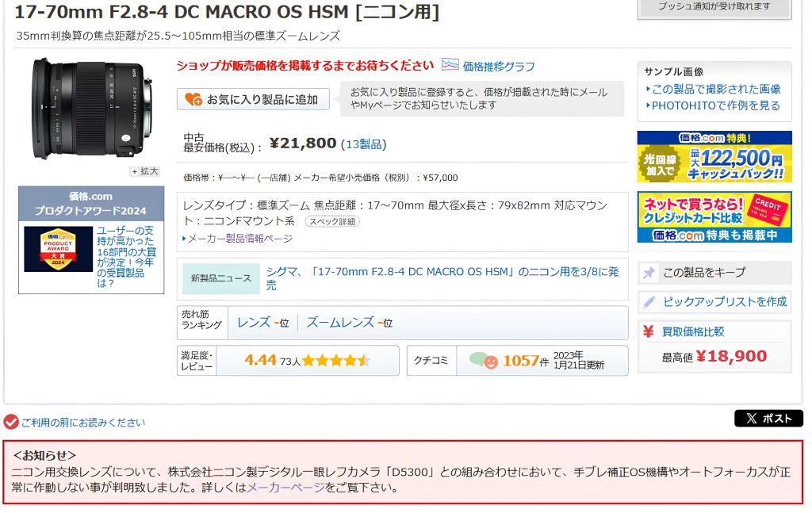Enlarge the lens image with 拡大 button
Screen dimensions: 812x513
click(x=145, y=171)
